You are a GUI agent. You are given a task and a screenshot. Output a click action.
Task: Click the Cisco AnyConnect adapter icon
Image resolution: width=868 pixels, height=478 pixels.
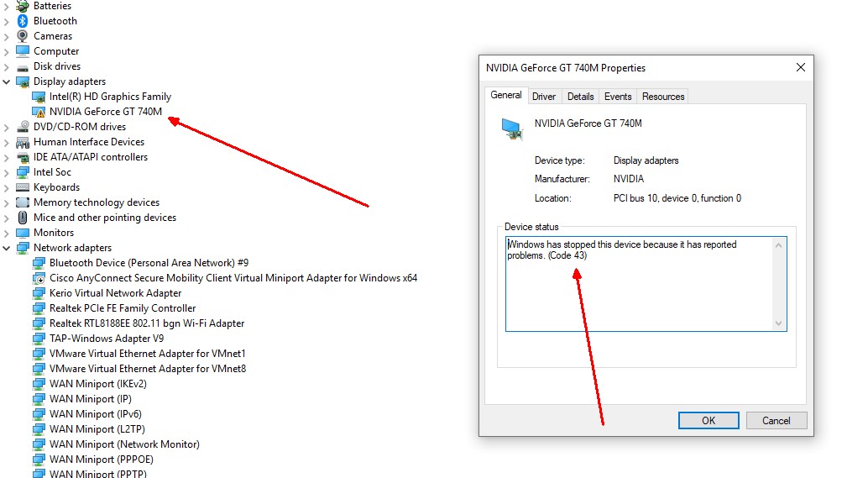coord(39,279)
